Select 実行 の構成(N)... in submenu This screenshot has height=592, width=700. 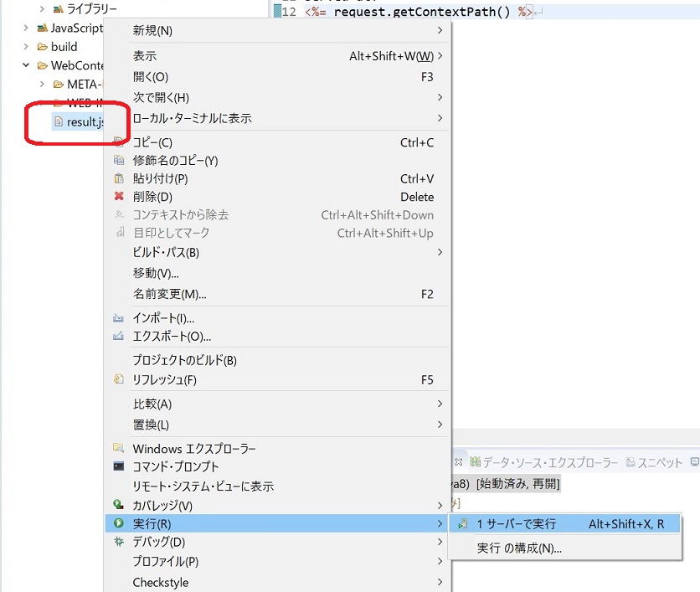pyautogui.click(x=564, y=548)
